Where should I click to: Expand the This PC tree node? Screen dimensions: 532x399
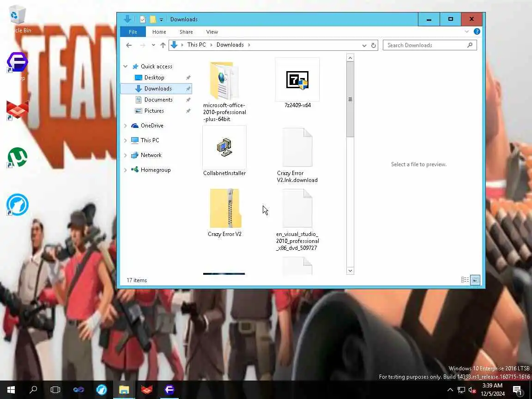[x=126, y=140]
